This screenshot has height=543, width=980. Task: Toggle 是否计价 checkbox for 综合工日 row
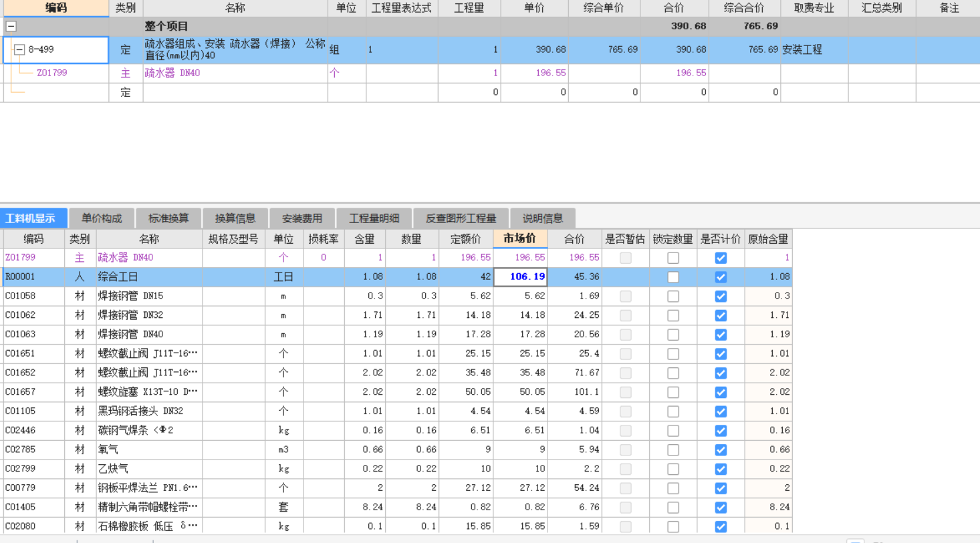(x=721, y=277)
